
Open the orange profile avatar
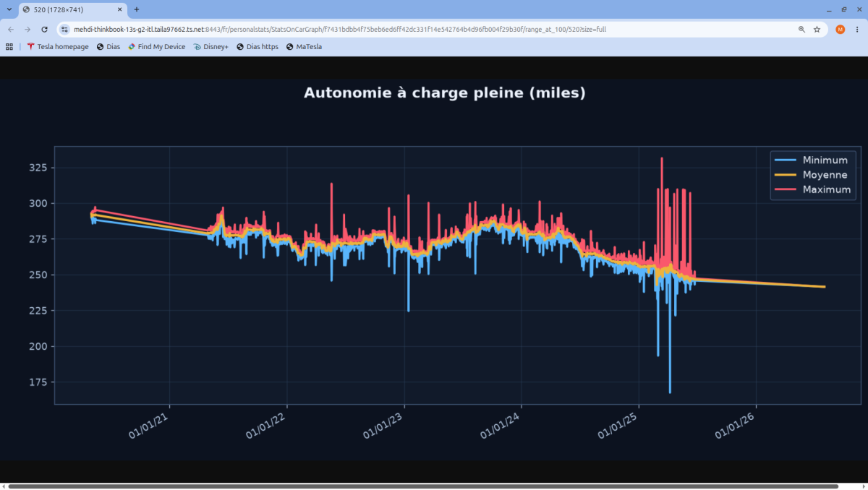click(840, 30)
